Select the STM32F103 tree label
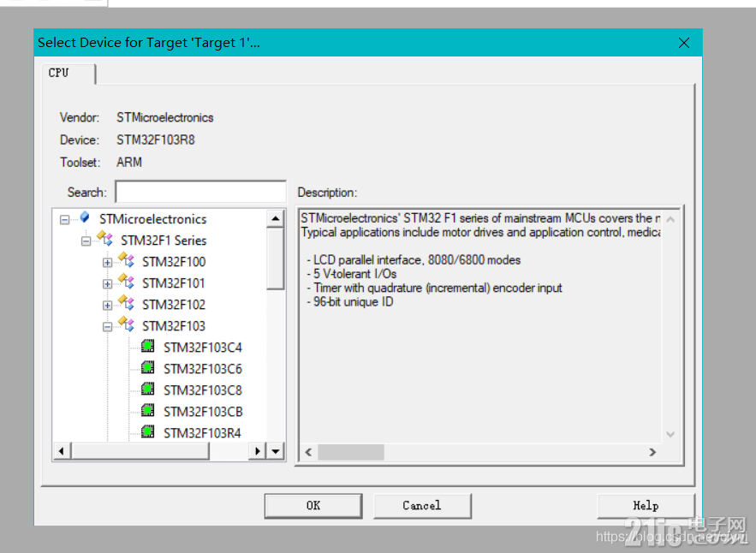Viewport: 756px width, 553px height. click(x=174, y=326)
